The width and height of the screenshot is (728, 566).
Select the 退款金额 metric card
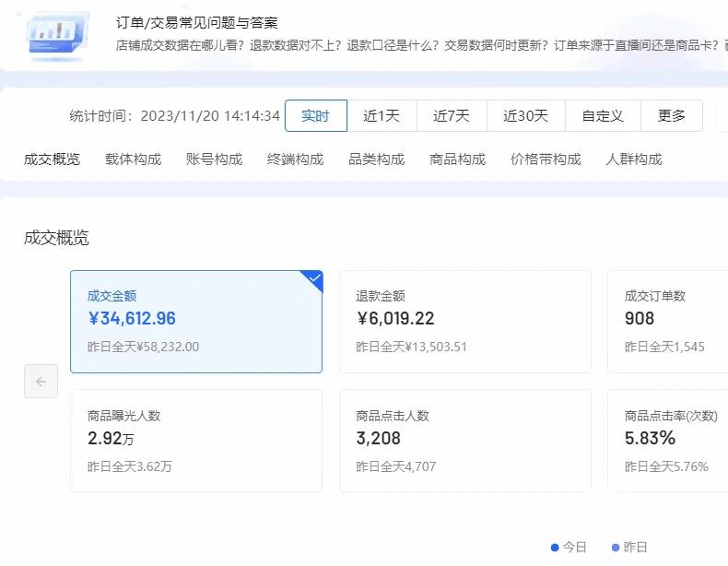tap(465, 322)
